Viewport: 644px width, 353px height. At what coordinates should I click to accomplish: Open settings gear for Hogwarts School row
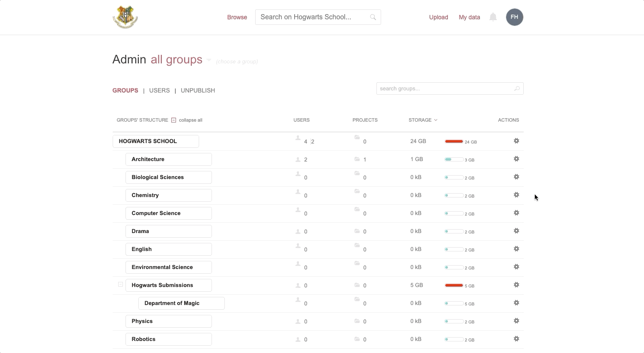tap(516, 141)
